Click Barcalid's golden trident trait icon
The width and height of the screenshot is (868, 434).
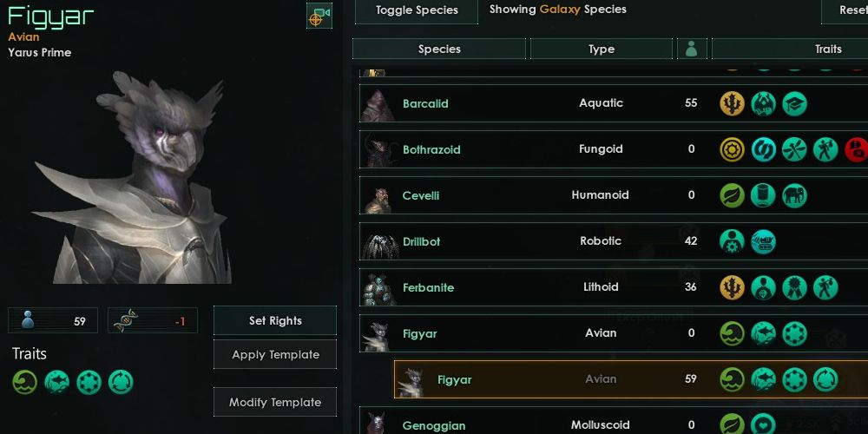pos(733,103)
